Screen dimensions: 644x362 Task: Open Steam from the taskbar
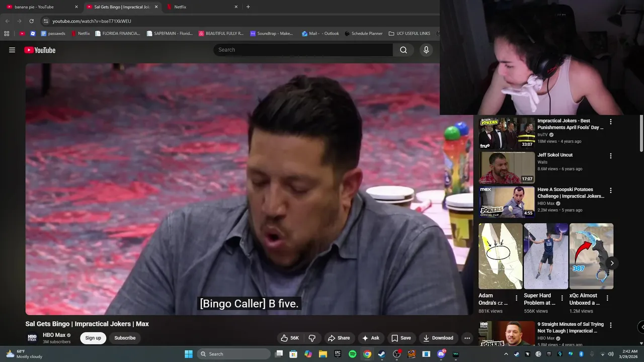coord(382,354)
